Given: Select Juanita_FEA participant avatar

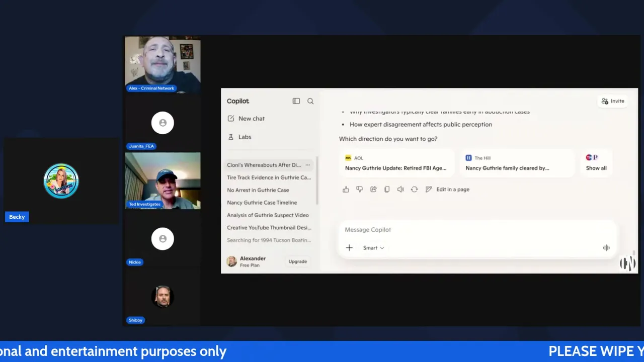Looking at the screenshot, I should [163, 123].
